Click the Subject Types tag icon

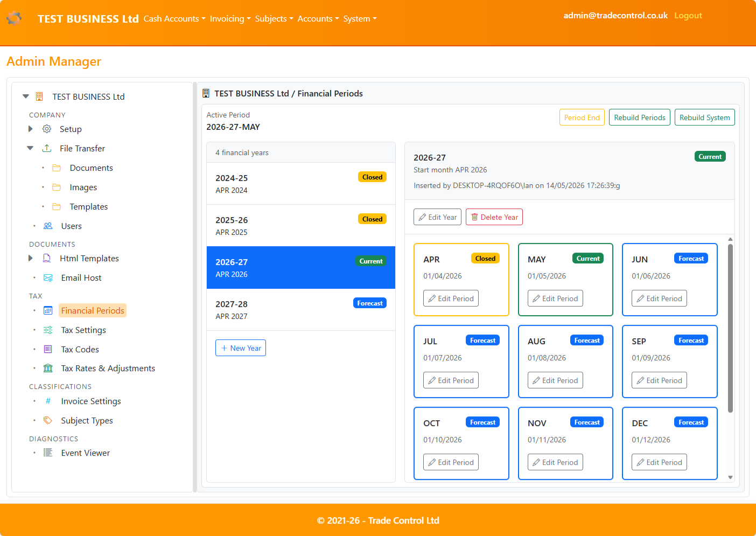48,420
